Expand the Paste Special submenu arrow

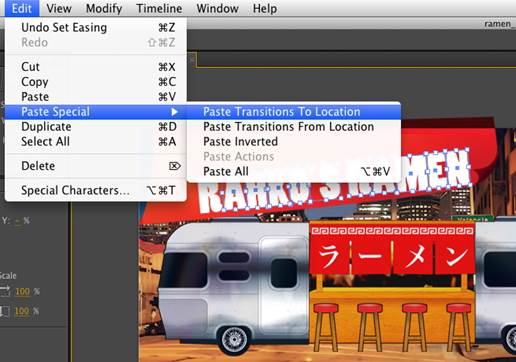174,112
